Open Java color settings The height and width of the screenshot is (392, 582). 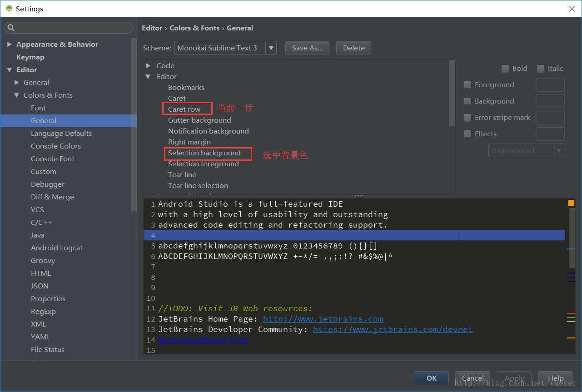(38, 235)
